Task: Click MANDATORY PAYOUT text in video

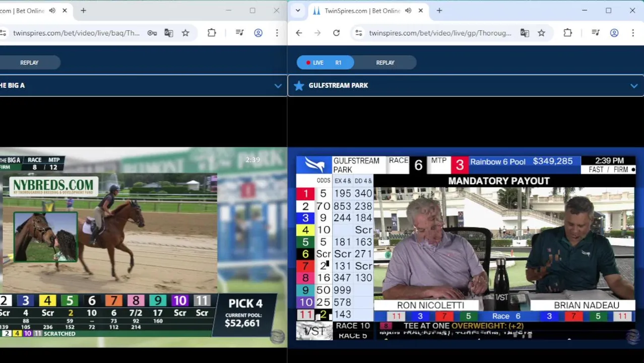Action: point(499,181)
